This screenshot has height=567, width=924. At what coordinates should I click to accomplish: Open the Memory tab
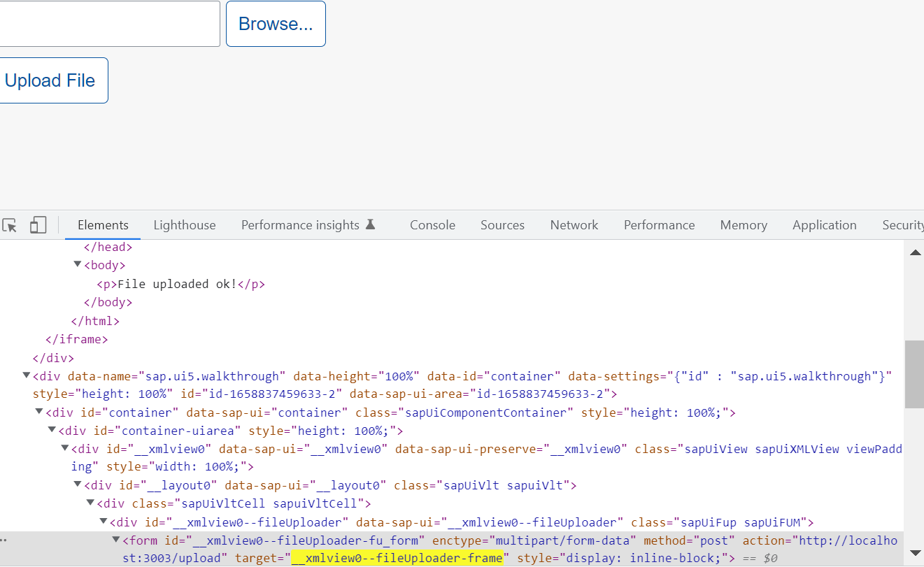click(x=743, y=224)
